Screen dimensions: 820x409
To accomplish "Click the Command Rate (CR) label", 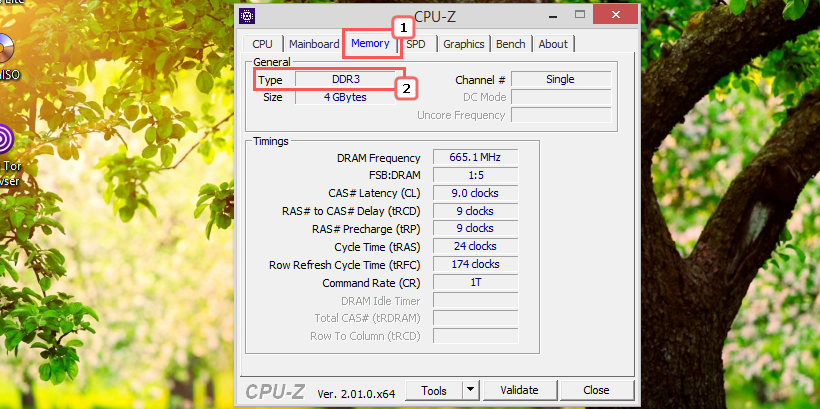I will 371,283.
